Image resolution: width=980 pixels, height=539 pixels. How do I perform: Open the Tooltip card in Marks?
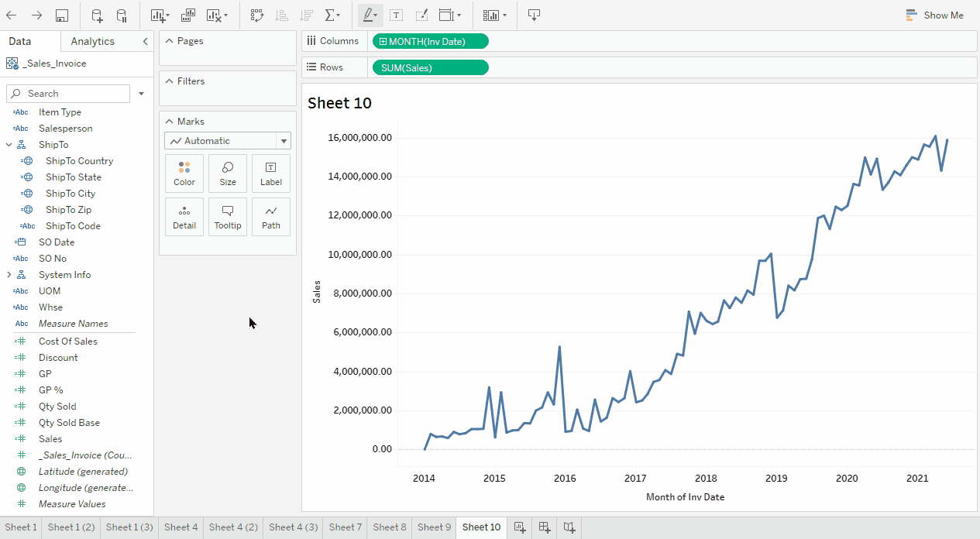[x=228, y=217]
